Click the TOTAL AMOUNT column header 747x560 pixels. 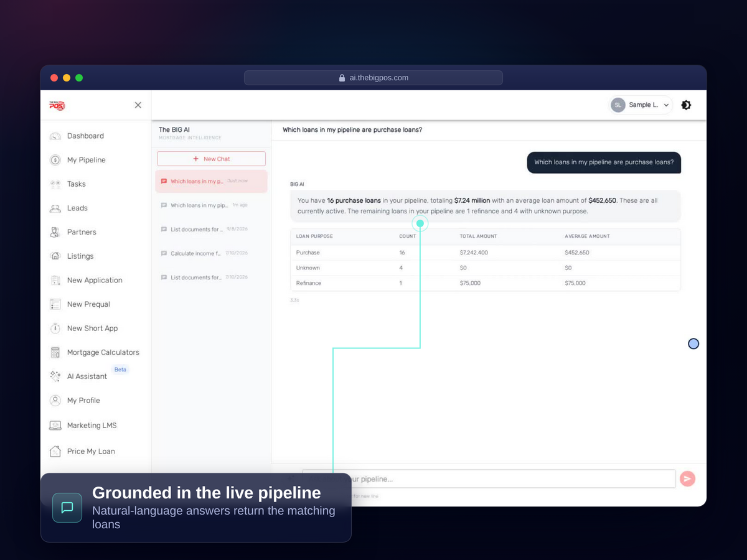478,236
